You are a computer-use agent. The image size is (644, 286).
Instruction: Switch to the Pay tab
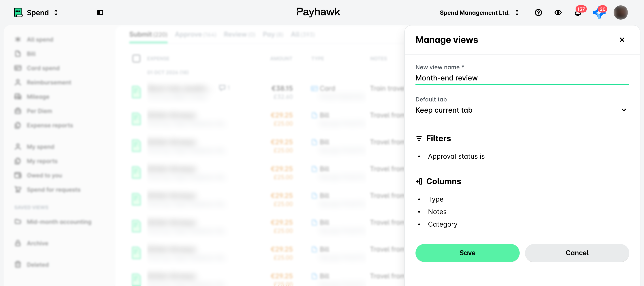(273, 34)
